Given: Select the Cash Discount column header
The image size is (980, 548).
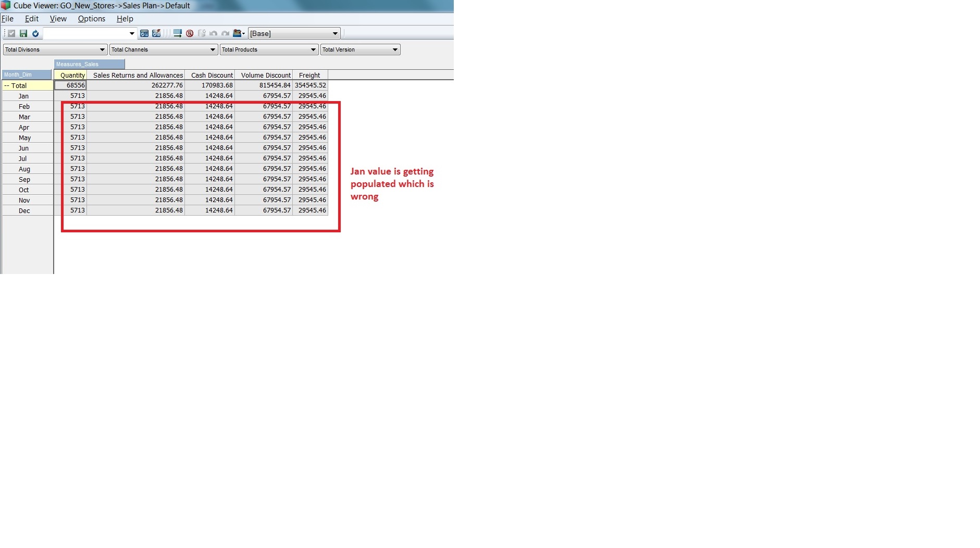Looking at the screenshot, I should click(x=210, y=75).
